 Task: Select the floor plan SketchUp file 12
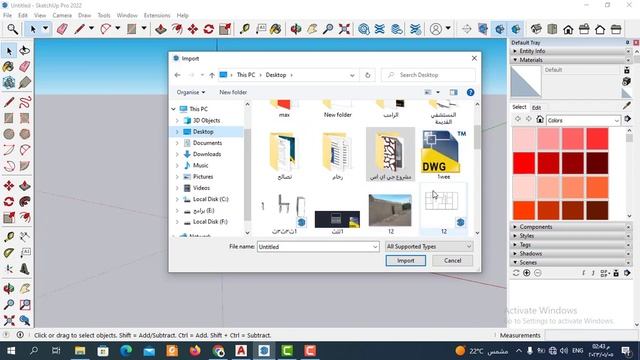(x=443, y=209)
